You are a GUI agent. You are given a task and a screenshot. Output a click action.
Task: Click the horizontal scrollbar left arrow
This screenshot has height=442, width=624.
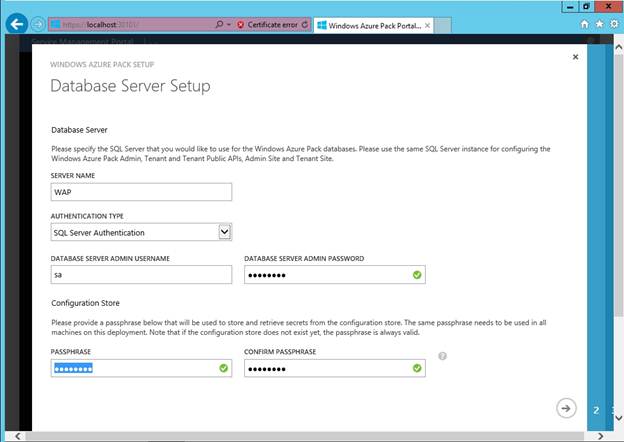[x=18, y=436]
